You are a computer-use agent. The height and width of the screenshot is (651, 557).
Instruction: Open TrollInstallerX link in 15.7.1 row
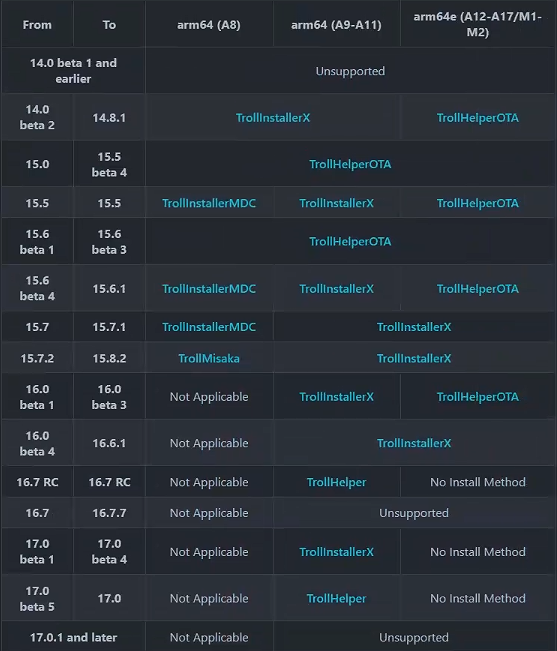coord(414,327)
